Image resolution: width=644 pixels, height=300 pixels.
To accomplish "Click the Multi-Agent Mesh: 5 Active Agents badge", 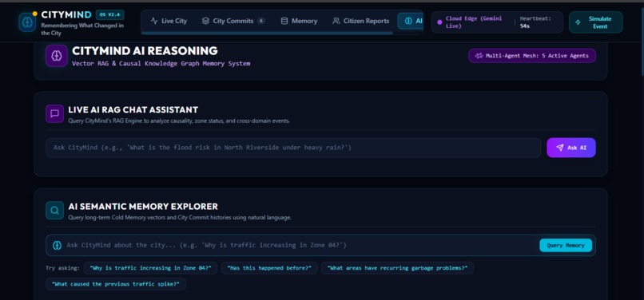I will pyautogui.click(x=532, y=56).
